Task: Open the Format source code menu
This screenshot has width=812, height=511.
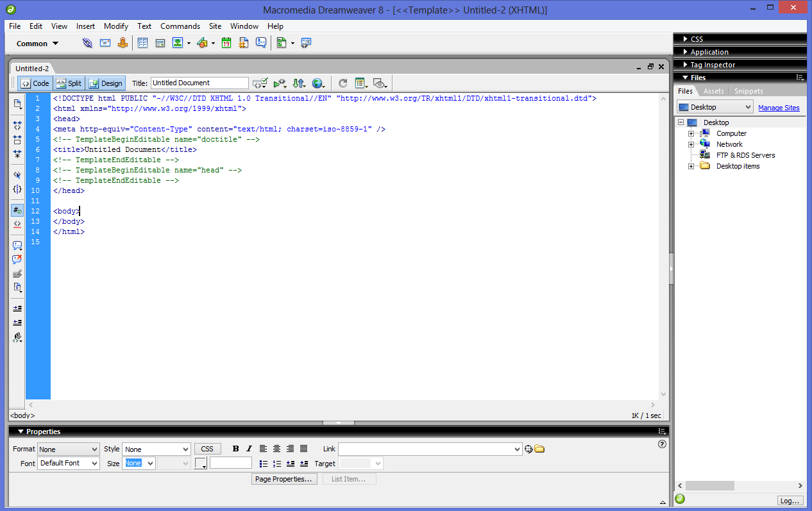Action: point(17,337)
